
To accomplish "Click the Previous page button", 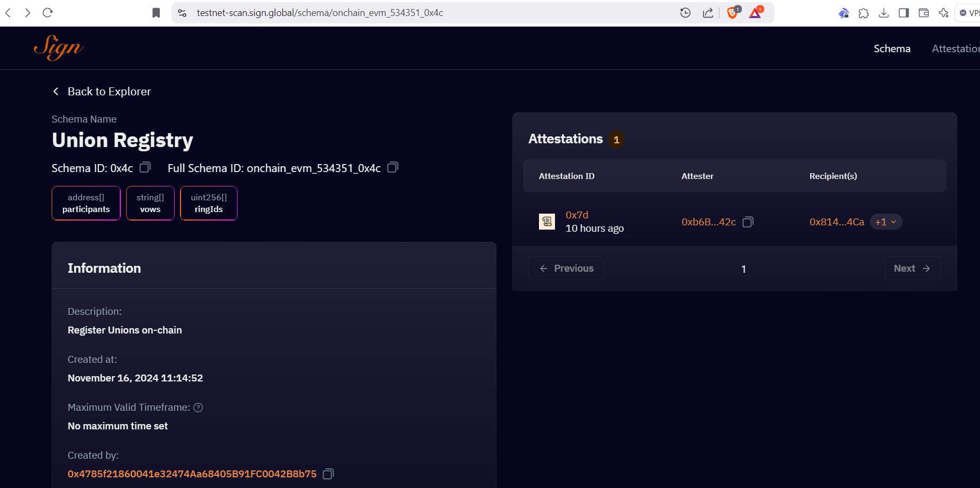I will point(566,268).
